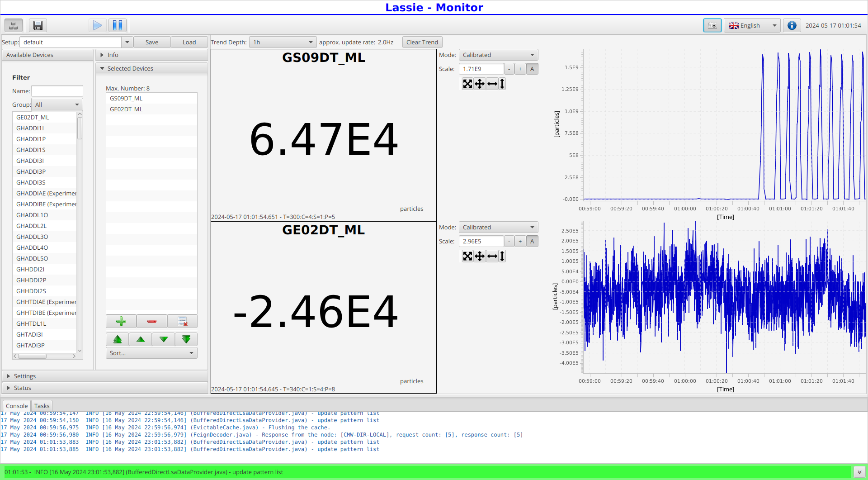Click the GE02DT_ML trend chart
Image resolution: width=868 pixels, height=480 pixels.
(724, 297)
